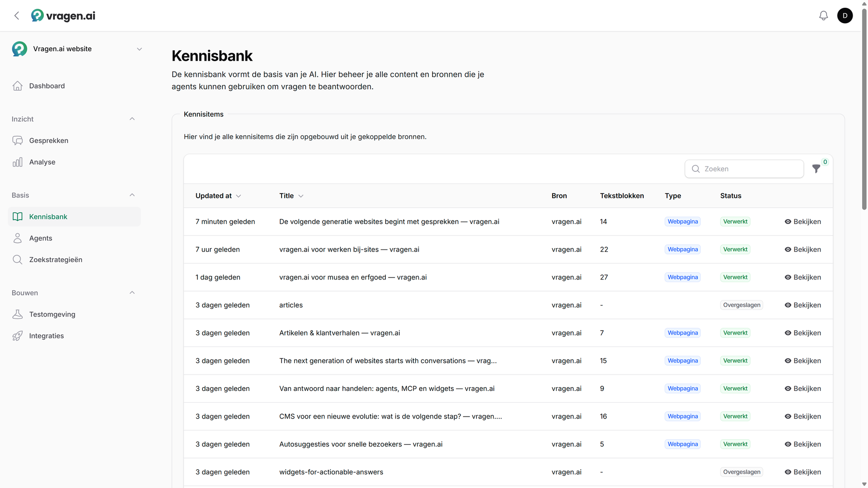The height and width of the screenshot is (488, 868).
Task: Select Kennisbank in the sidebar
Action: click(74, 217)
